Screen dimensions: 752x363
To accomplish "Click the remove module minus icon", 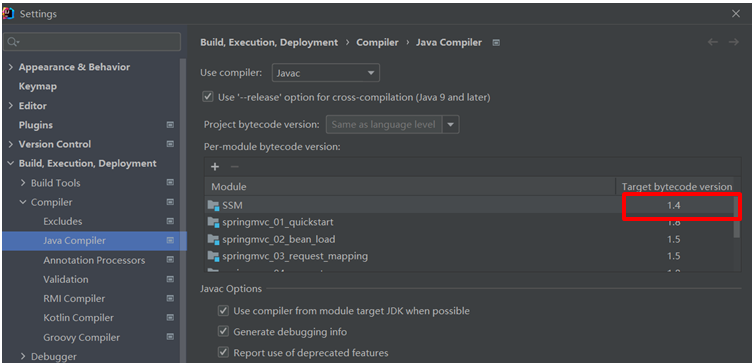I will coord(235,166).
